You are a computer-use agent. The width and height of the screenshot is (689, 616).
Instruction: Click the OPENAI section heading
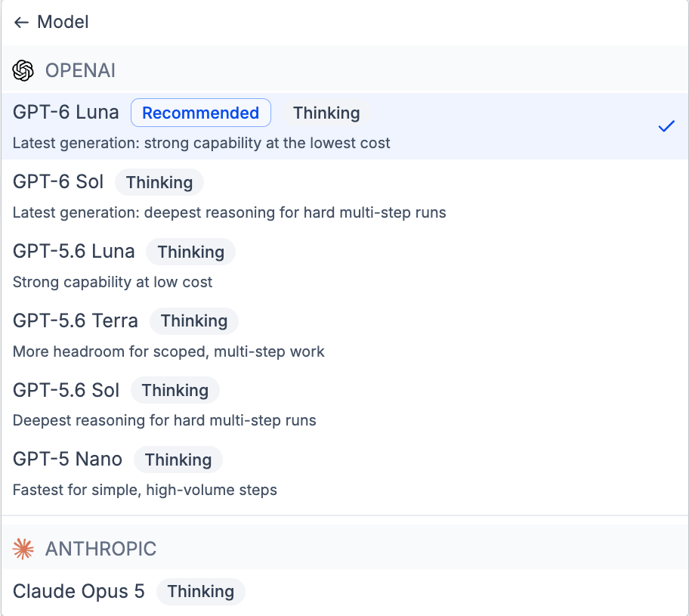point(80,70)
